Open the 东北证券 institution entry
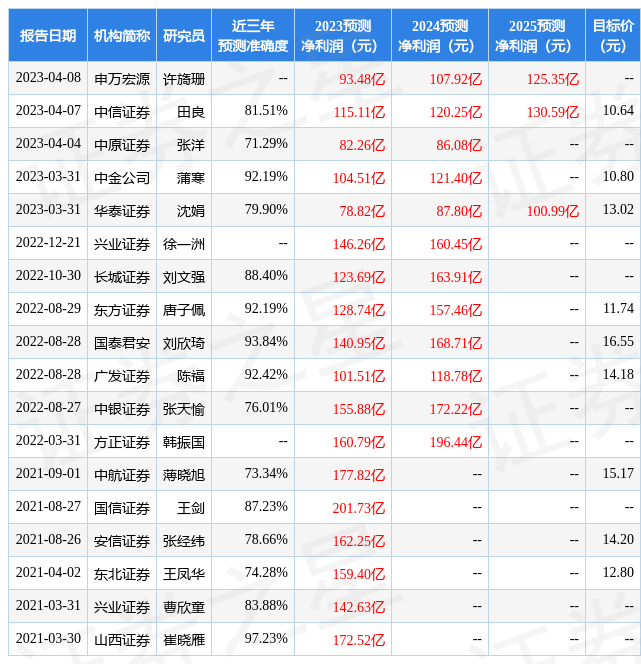The width and height of the screenshot is (641, 664). (122, 574)
